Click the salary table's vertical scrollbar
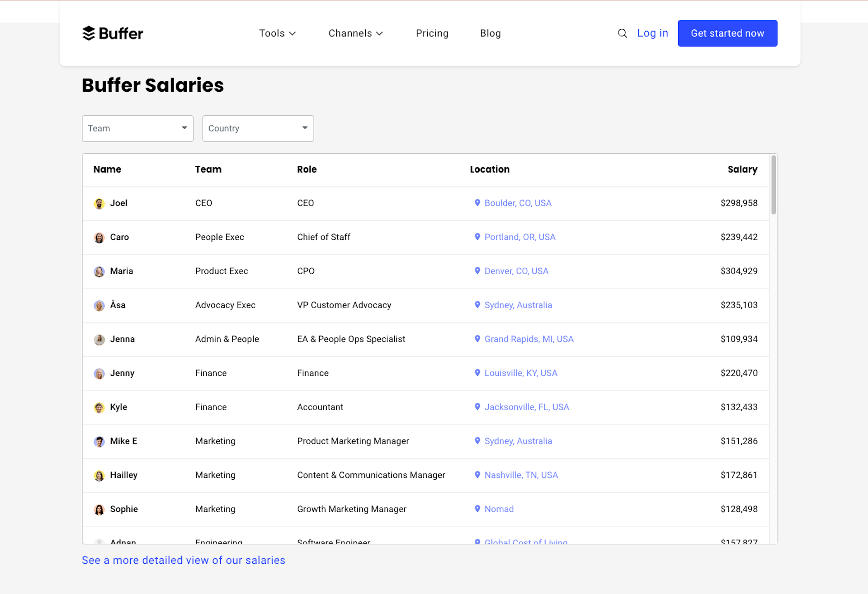Image resolution: width=868 pixels, height=594 pixels. pyautogui.click(x=774, y=185)
